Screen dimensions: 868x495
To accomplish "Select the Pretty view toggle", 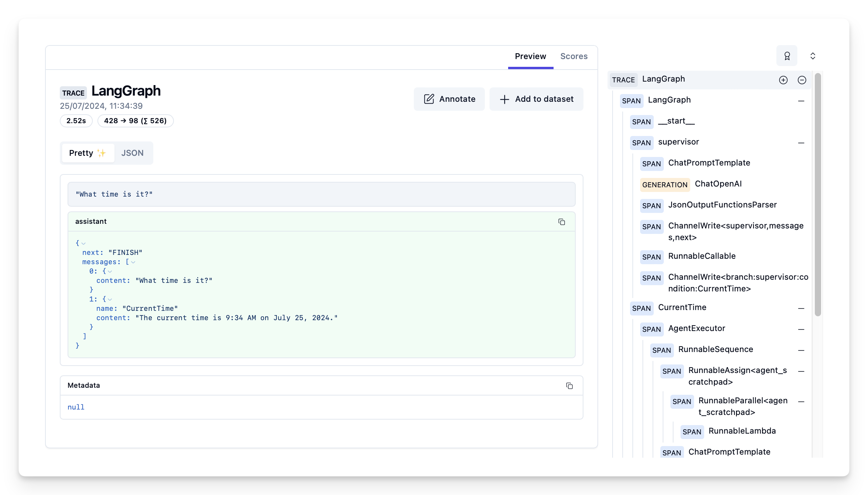I will (87, 153).
